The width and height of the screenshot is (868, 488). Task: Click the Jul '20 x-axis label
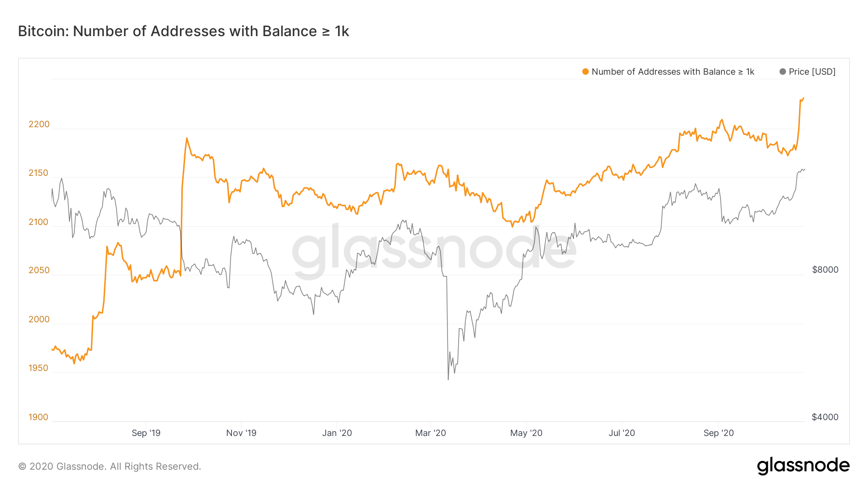pos(622,433)
